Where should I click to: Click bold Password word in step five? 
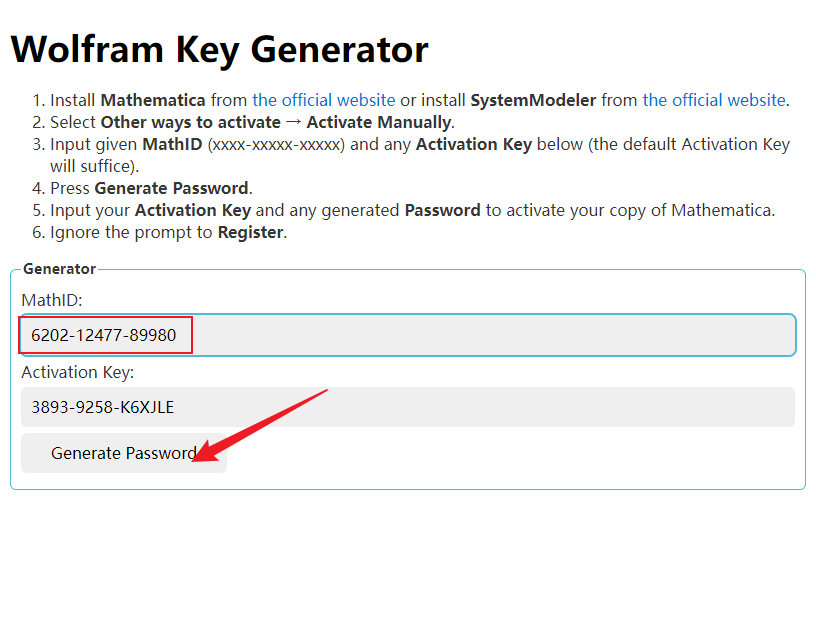[442, 210]
